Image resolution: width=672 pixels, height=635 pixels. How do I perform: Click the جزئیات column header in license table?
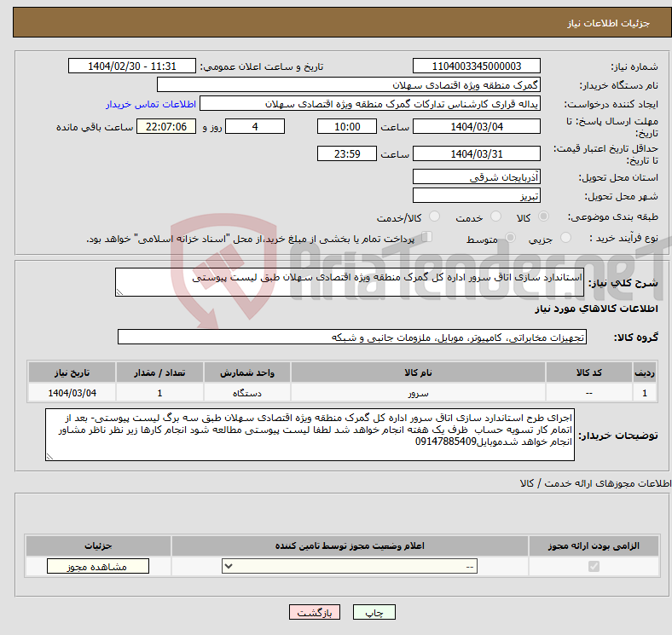click(98, 546)
